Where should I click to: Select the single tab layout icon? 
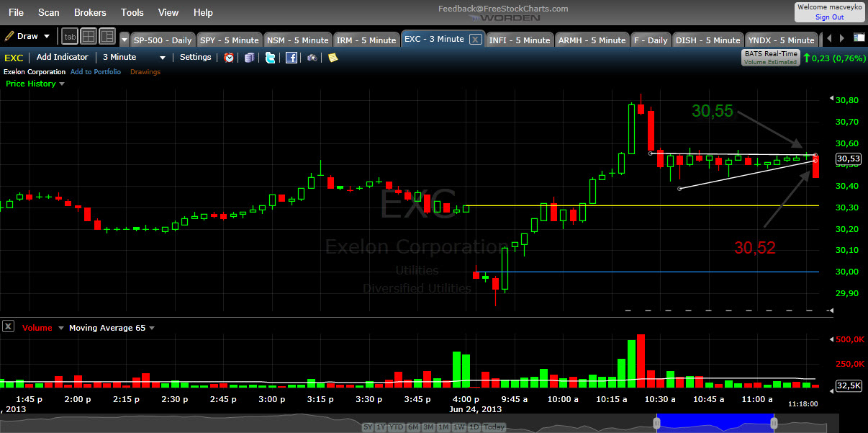(x=70, y=36)
